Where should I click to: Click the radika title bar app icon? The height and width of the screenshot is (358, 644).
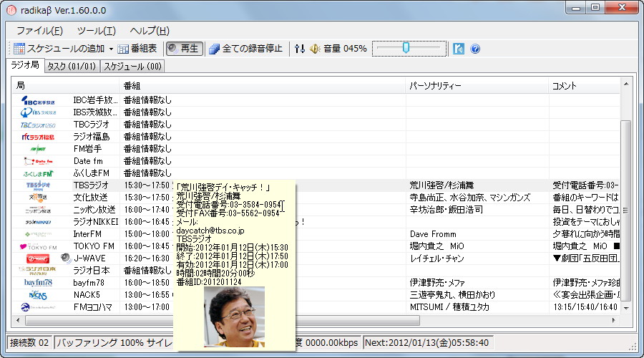(11, 10)
